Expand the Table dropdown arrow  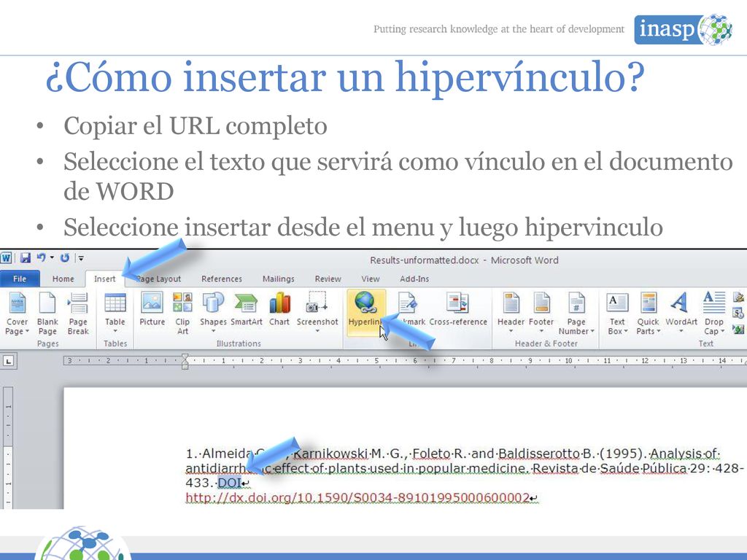115,332
